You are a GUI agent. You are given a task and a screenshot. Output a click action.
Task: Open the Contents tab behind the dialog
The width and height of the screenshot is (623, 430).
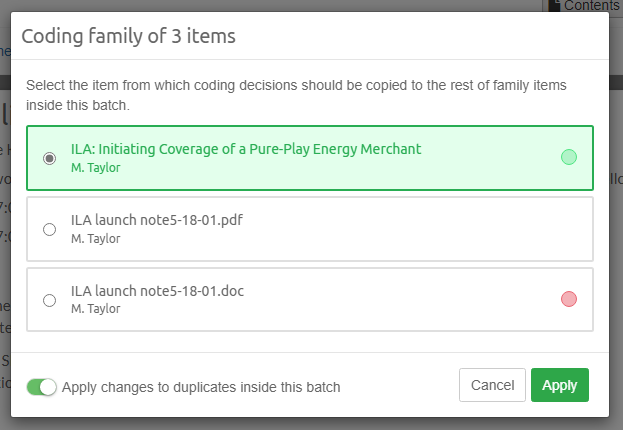coord(591,6)
